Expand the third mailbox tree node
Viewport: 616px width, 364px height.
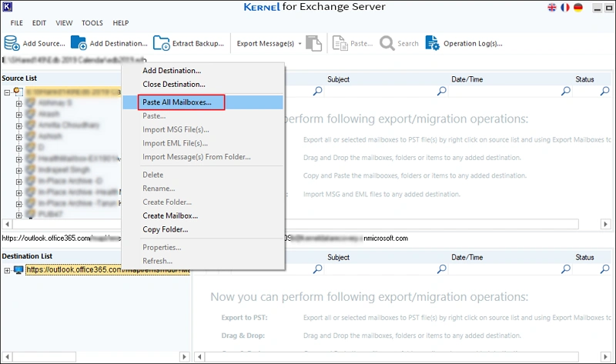(x=18, y=126)
